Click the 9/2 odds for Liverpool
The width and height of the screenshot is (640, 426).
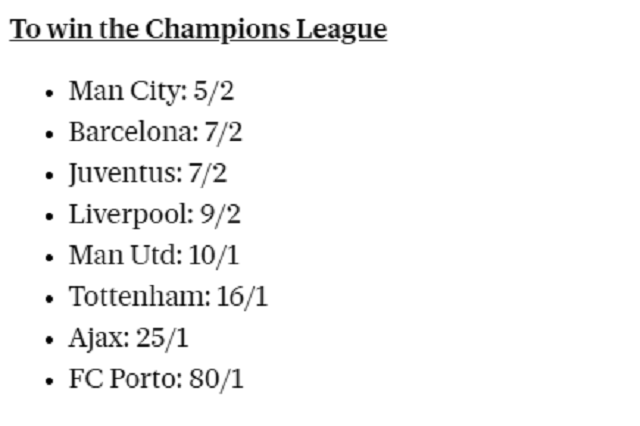point(220,215)
